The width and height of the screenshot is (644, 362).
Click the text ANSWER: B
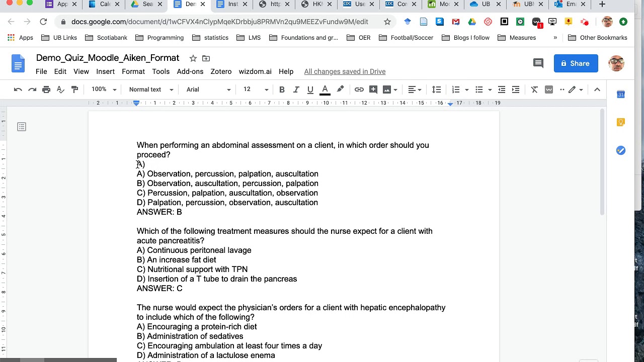(159, 212)
